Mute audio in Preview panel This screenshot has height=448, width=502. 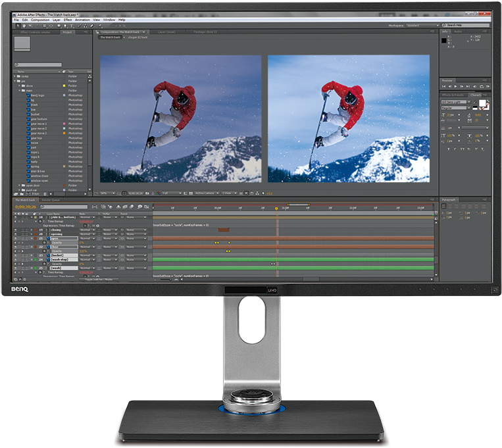coord(475,86)
